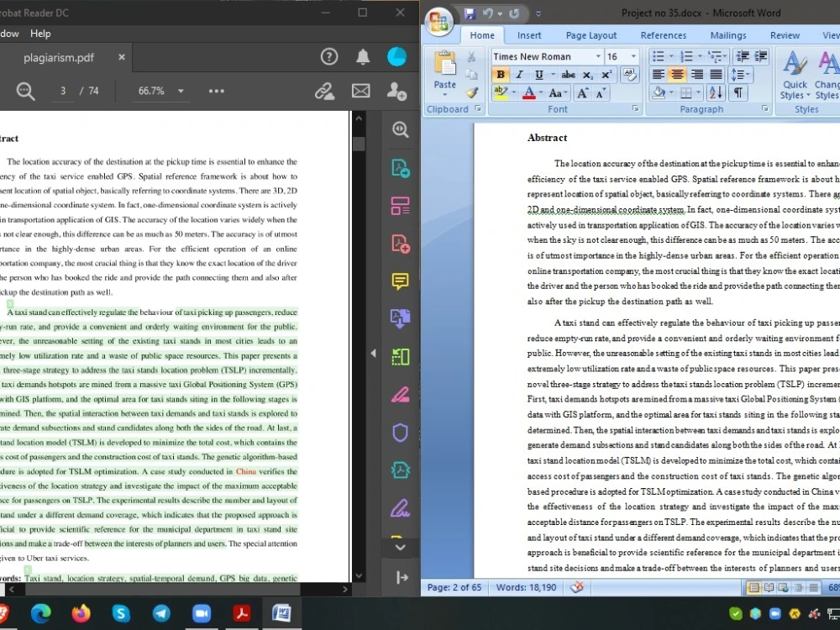The image size is (840, 630).
Task: Click the Clear Formatting icon
Action: tap(630, 75)
